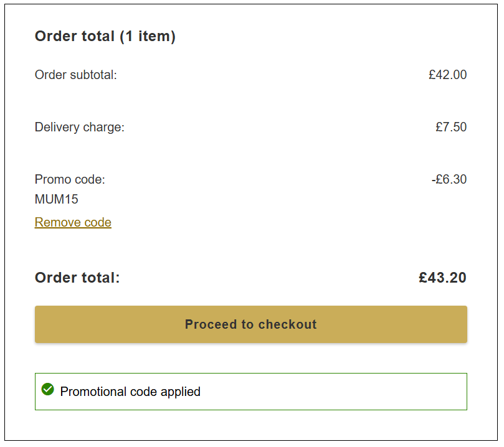Select the £42.00 subtotal amount

(447, 75)
